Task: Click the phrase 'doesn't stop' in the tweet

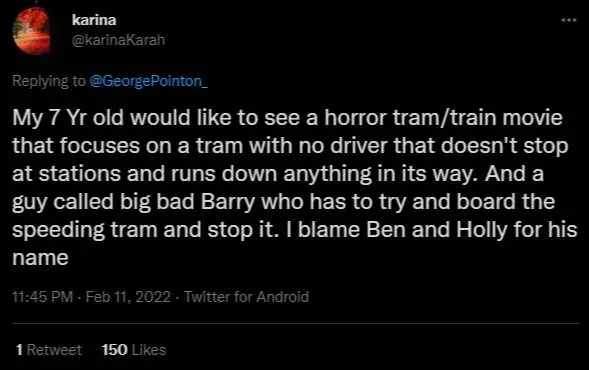Action: point(504,146)
